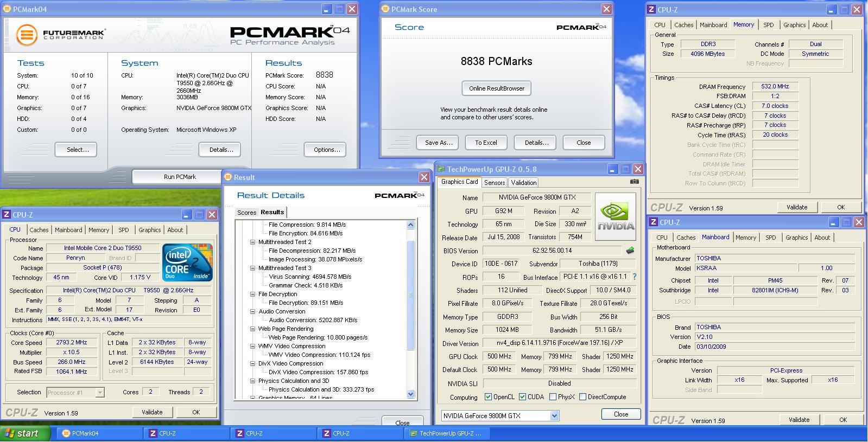Click the Intel Core 2 Duo logo
868x442 pixels.
[187, 262]
